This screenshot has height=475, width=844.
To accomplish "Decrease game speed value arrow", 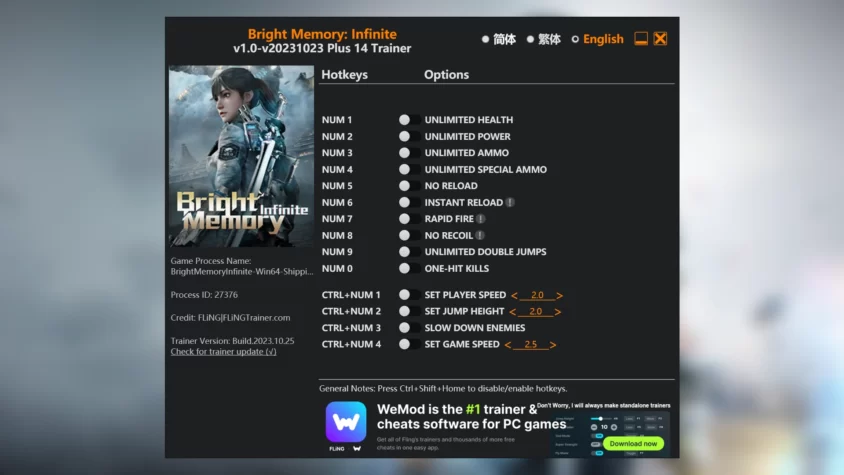I will [x=508, y=345].
